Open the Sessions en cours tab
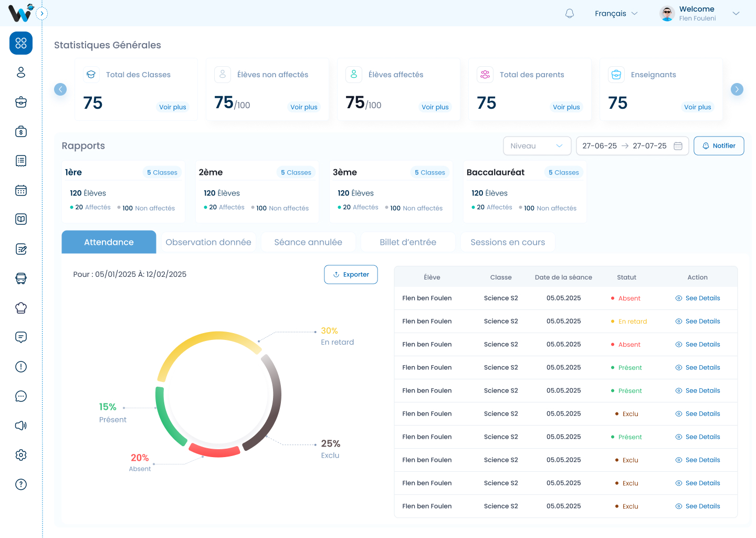 508,242
